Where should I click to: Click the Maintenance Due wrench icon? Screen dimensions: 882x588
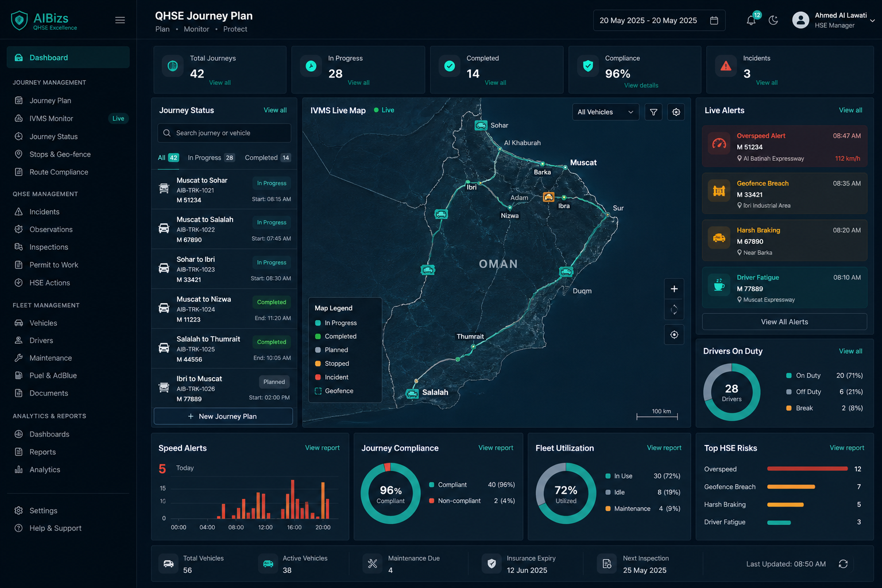tap(373, 564)
